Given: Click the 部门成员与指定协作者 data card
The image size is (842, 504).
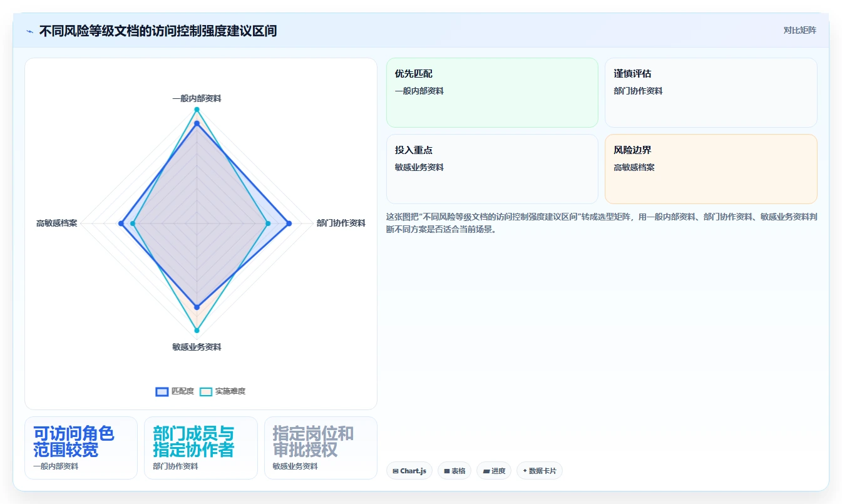Looking at the screenshot, I should (201, 448).
